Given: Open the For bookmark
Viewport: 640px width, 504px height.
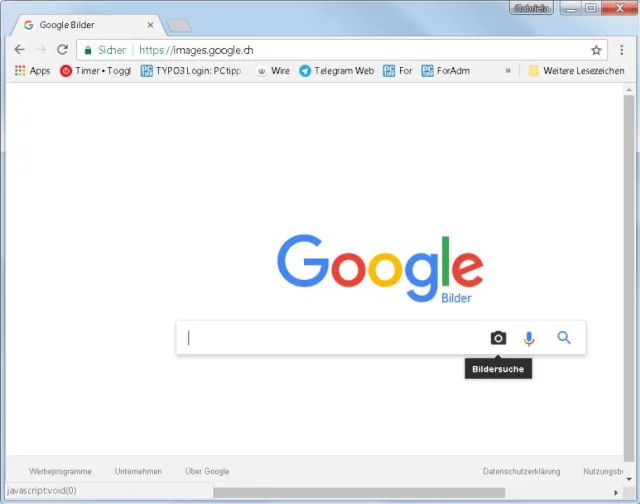Looking at the screenshot, I should [398, 71].
